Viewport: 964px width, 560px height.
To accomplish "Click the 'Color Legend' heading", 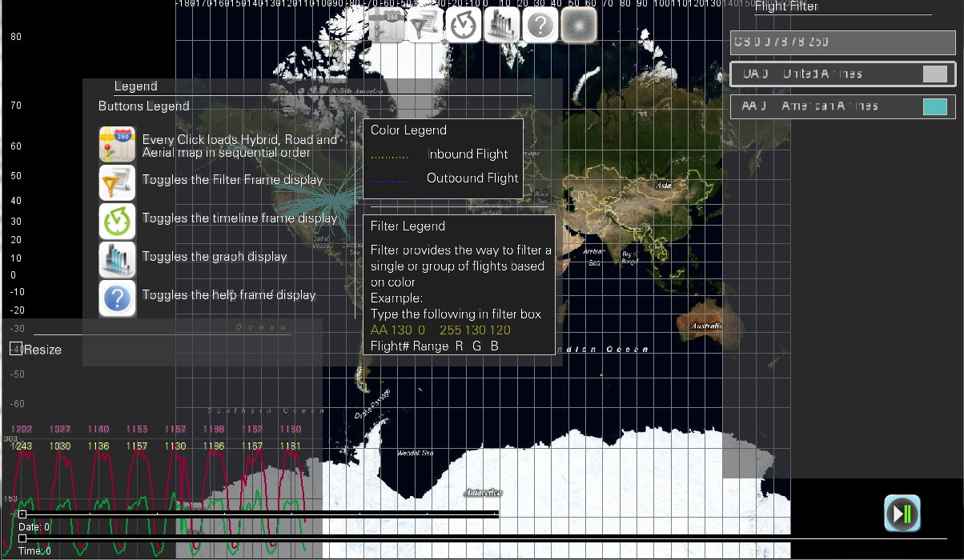I will click(408, 130).
